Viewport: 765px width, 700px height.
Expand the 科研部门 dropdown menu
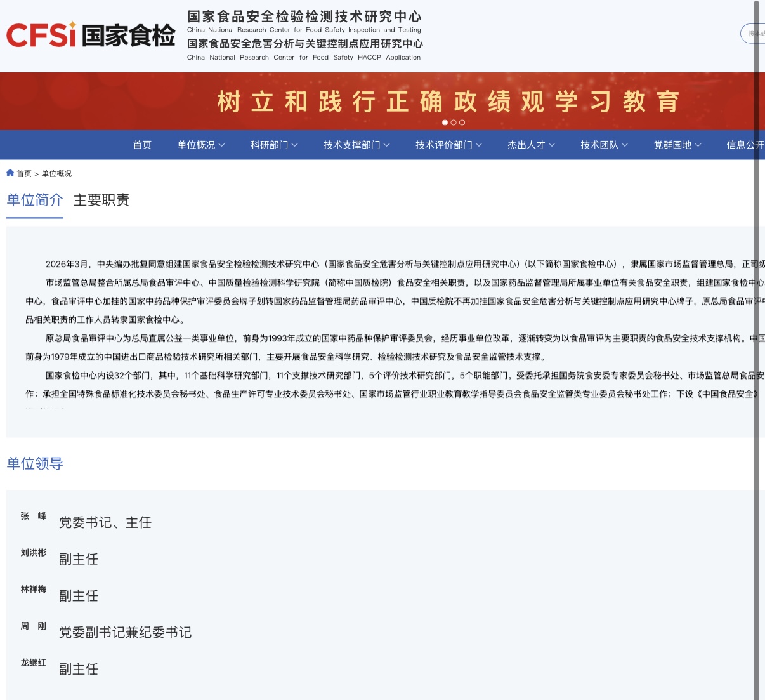(x=274, y=145)
